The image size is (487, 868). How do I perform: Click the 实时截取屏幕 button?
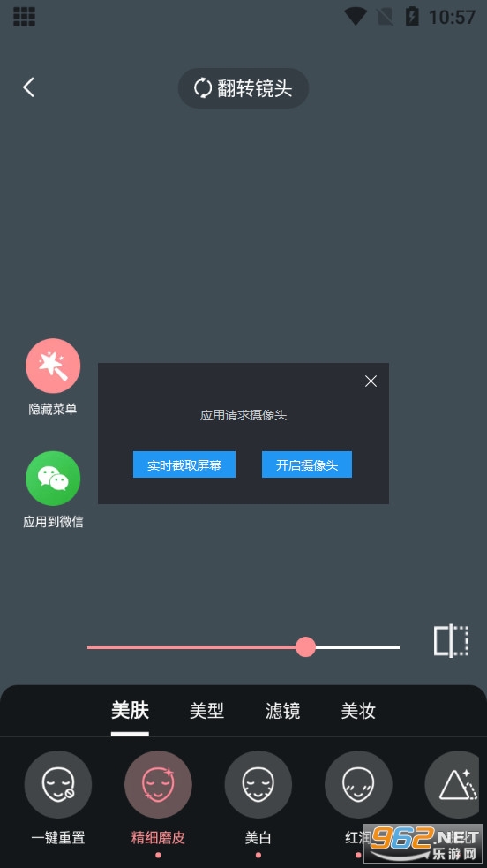pos(184,464)
